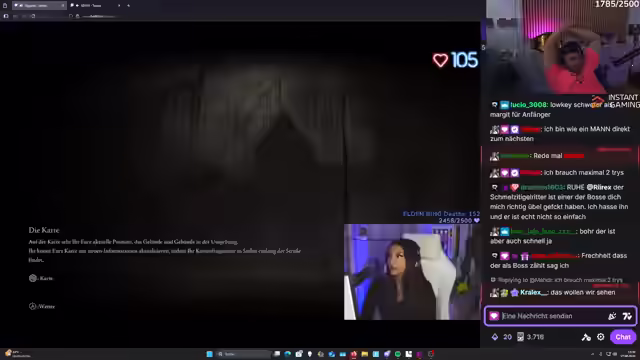640x360 pixels.
Task: Open Task View icon in taskbar
Action: tap(277, 354)
